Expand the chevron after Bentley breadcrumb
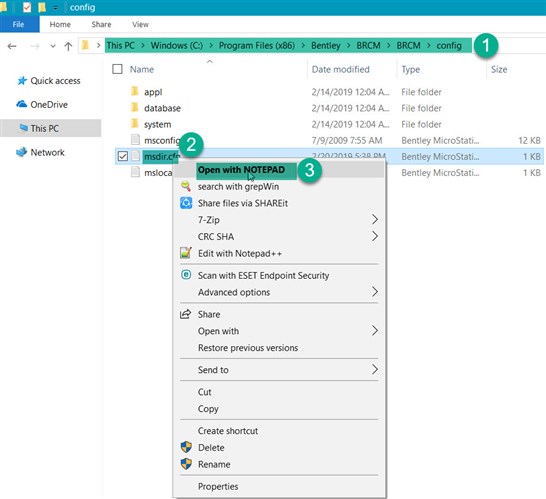 tap(349, 46)
